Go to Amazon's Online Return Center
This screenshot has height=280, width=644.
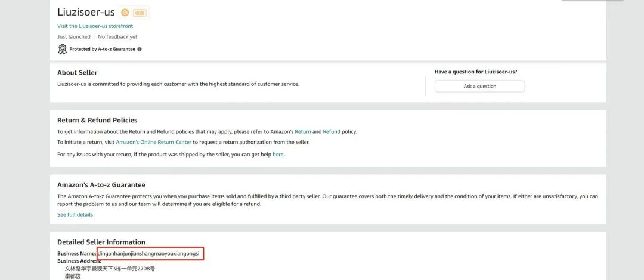[154, 142]
